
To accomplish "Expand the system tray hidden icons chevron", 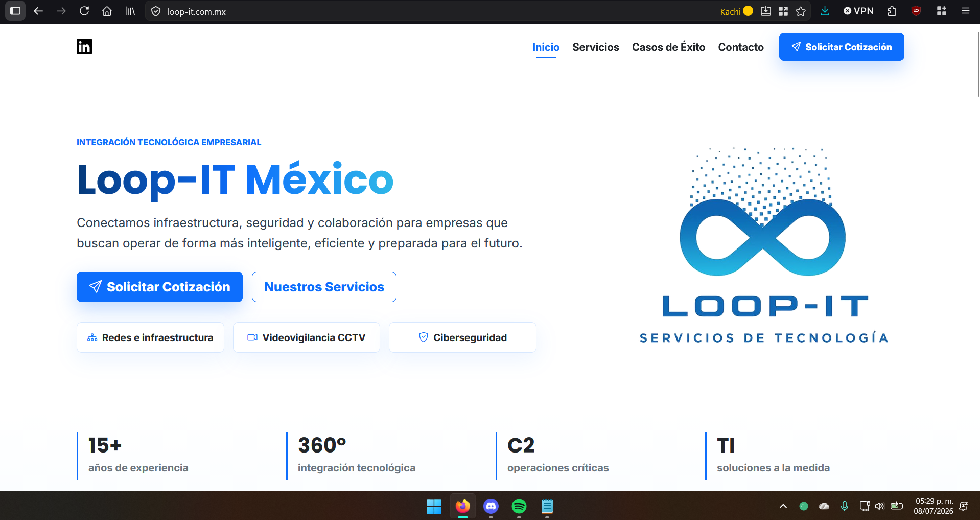I will pyautogui.click(x=783, y=506).
